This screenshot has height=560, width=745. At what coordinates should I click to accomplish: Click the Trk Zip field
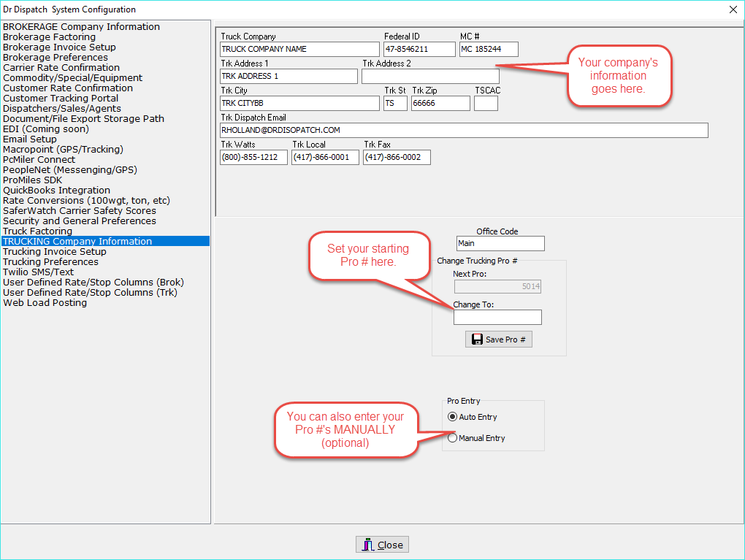[440, 103]
